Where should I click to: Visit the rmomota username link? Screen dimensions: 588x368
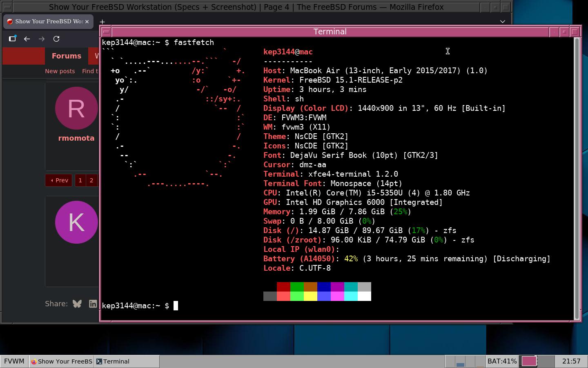pos(76,138)
